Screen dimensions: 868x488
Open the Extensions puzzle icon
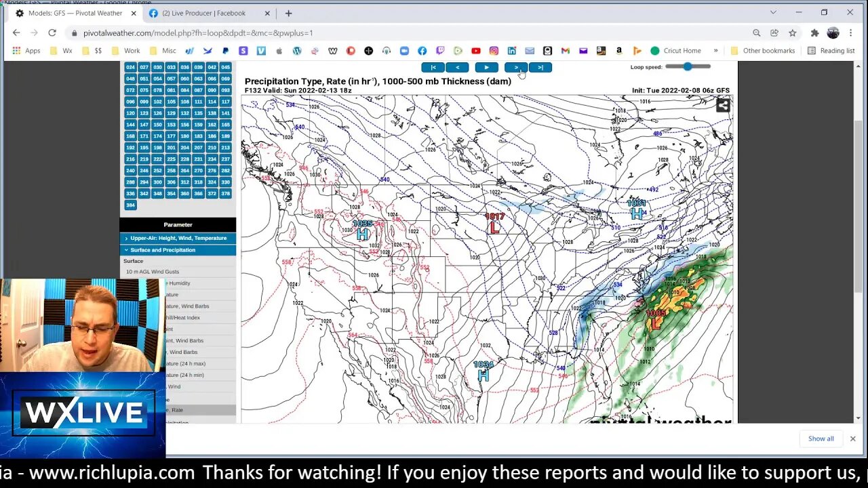(x=814, y=33)
